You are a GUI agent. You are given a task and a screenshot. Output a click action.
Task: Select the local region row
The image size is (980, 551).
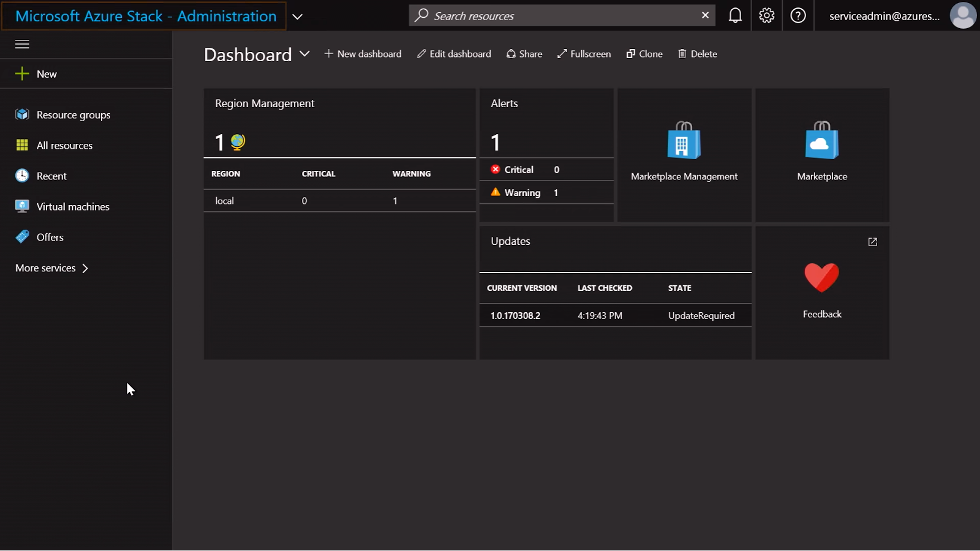tap(340, 201)
